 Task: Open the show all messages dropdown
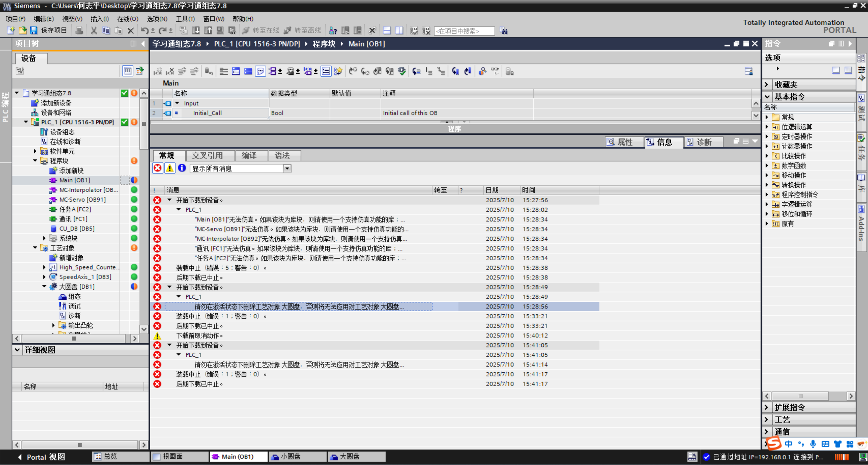287,168
